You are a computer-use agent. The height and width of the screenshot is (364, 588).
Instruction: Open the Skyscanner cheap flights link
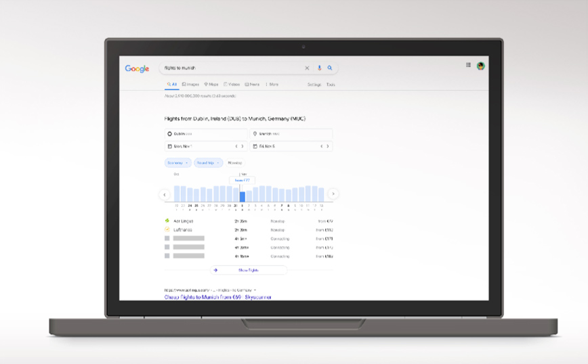[x=217, y=296]
